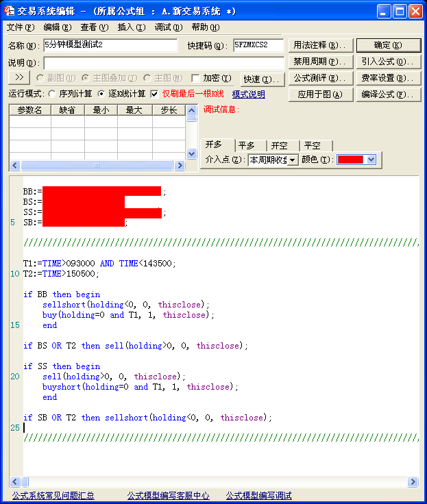Open the 颜色 dropdown arrow
427x504 pixels.
371,160
